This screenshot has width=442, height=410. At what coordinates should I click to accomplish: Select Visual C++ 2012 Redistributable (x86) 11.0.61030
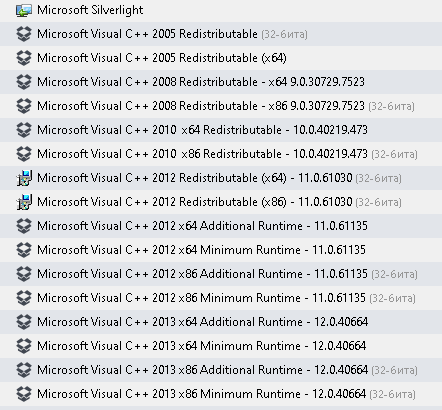pyautogui.click(x=221, y=202)
